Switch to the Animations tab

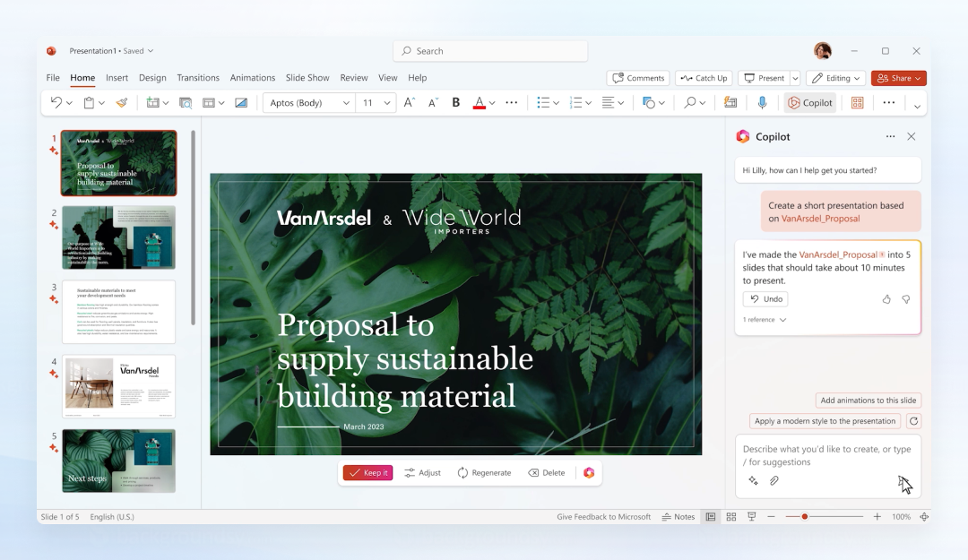point(253,78)
